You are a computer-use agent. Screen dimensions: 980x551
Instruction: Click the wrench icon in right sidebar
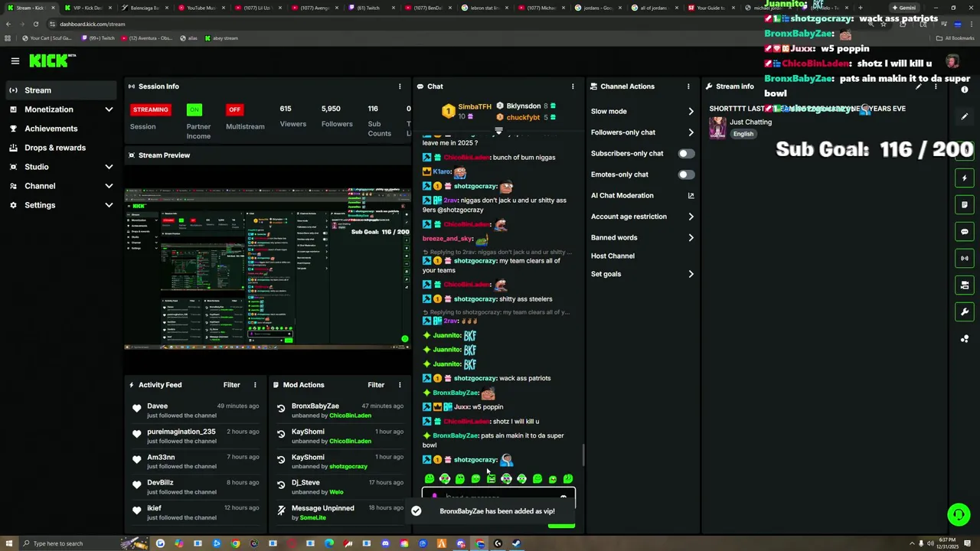[965, 312]
